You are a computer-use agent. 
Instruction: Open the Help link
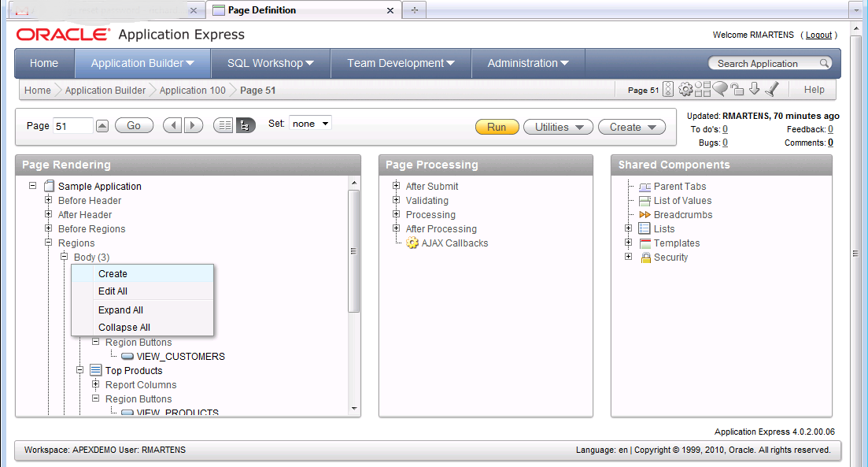point(814,90)
